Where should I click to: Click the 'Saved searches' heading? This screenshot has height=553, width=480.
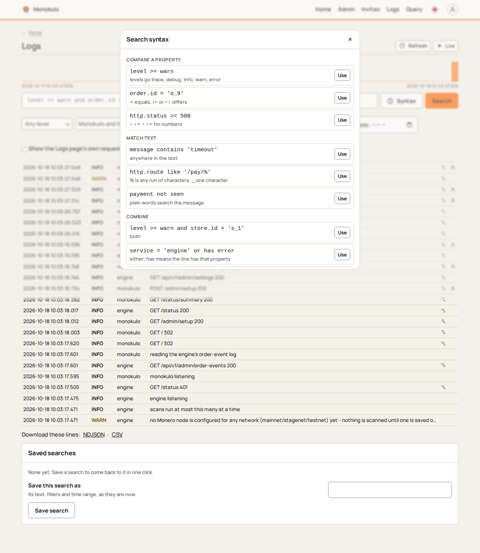(x=52, y=453)
